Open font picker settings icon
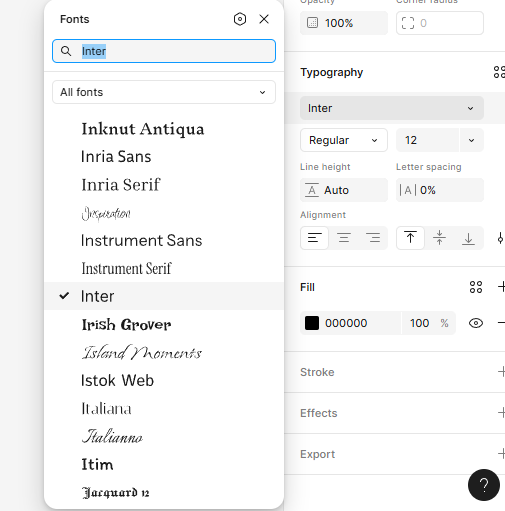 click(240, 19)
